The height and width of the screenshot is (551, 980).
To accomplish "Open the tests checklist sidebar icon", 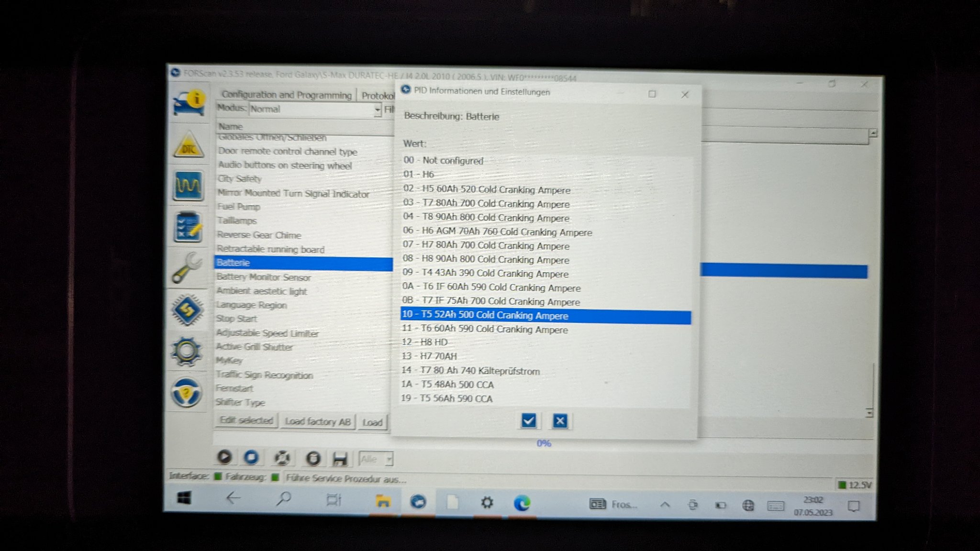I will point(188,227).
